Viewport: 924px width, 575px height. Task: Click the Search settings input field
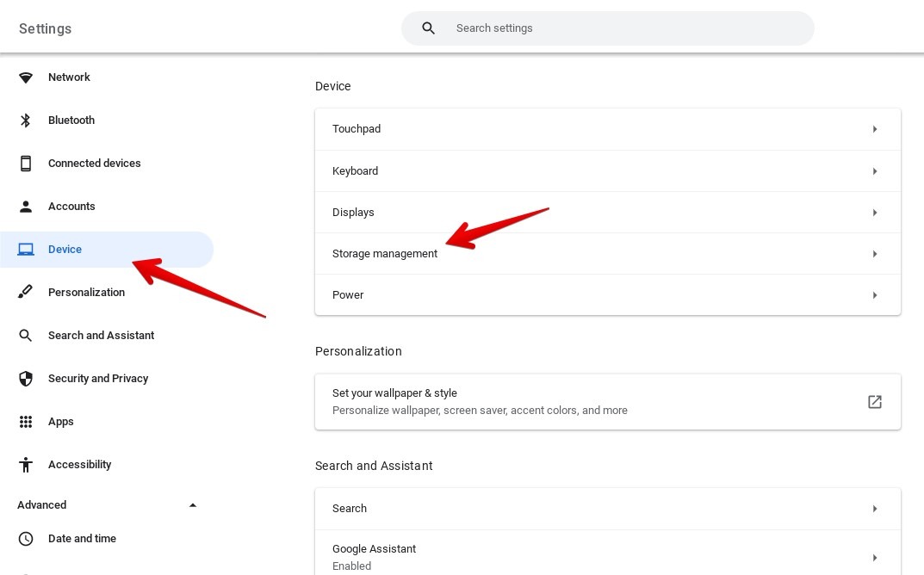point(608,28)
